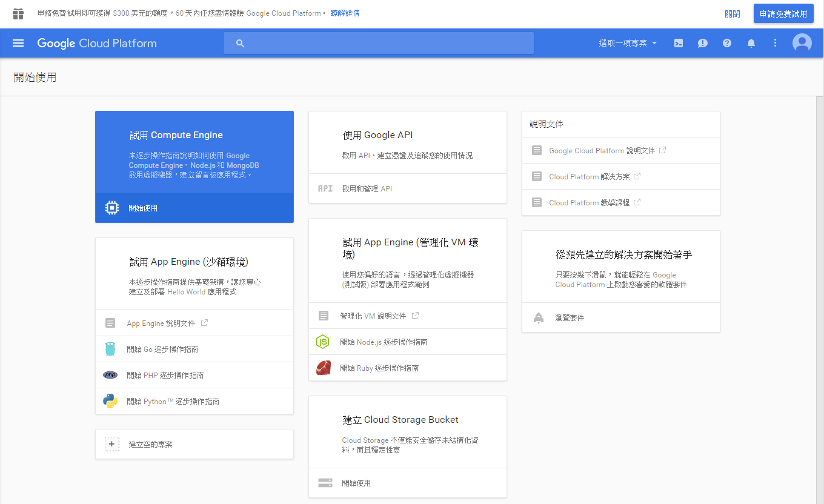Click the 從預先建立的解決方案開始著手 heading

coord(623,255)
